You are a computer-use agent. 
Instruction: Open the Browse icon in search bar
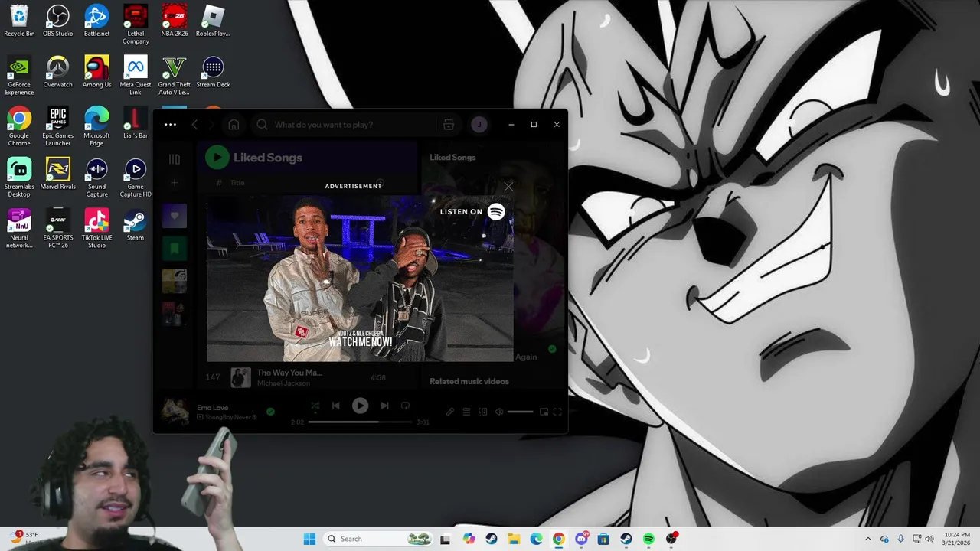(x=449, y=125)
